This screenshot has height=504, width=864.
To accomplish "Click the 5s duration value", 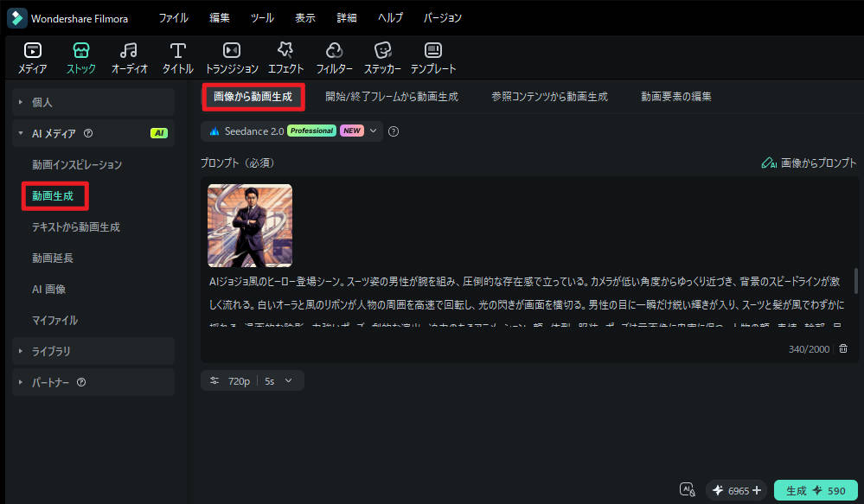I will pyautogui.click(x=270, y=381).
